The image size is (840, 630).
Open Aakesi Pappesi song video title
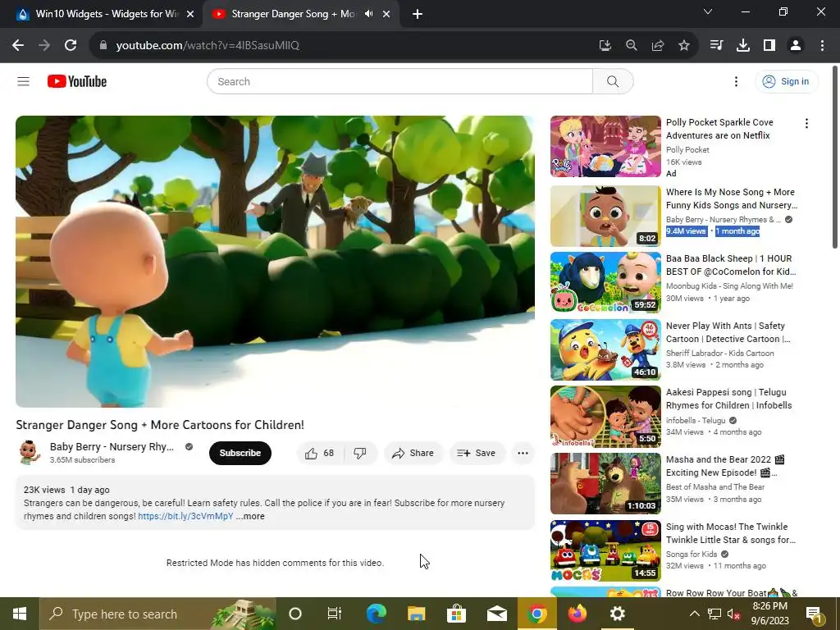[x=728, y=399]
